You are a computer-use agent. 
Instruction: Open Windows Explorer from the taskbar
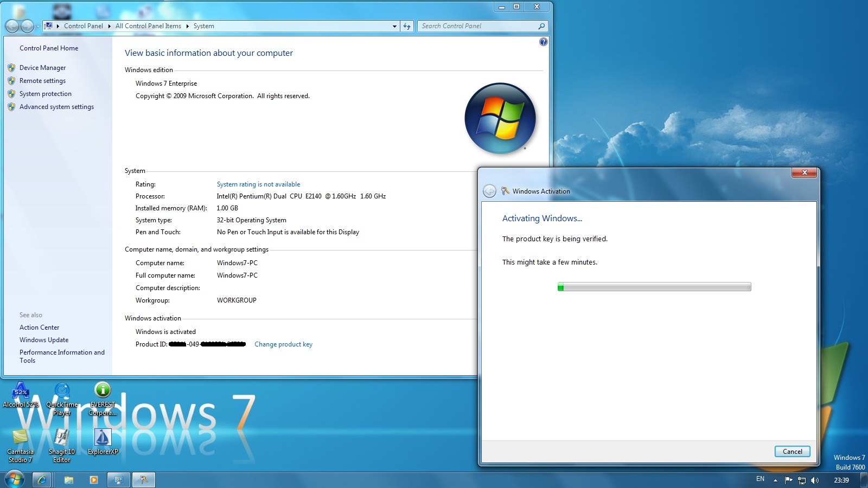(69, 480)
